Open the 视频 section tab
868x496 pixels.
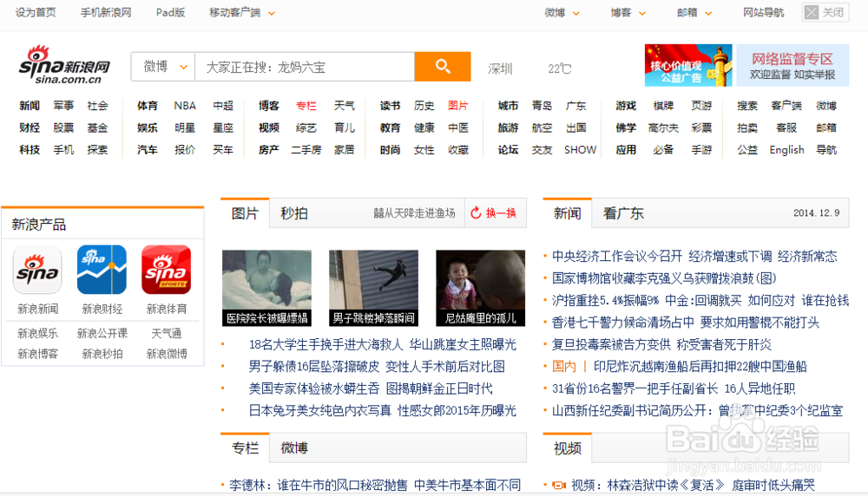(568, 448)
